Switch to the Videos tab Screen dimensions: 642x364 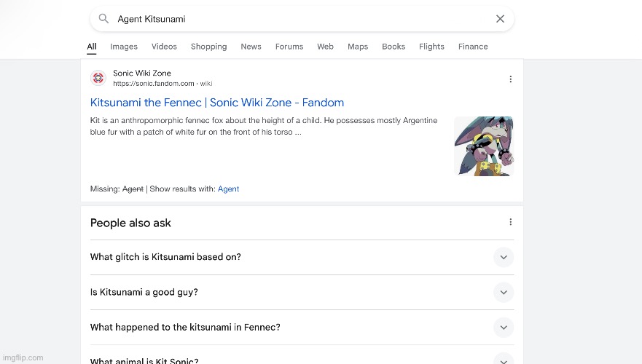[x=164, y=47]
